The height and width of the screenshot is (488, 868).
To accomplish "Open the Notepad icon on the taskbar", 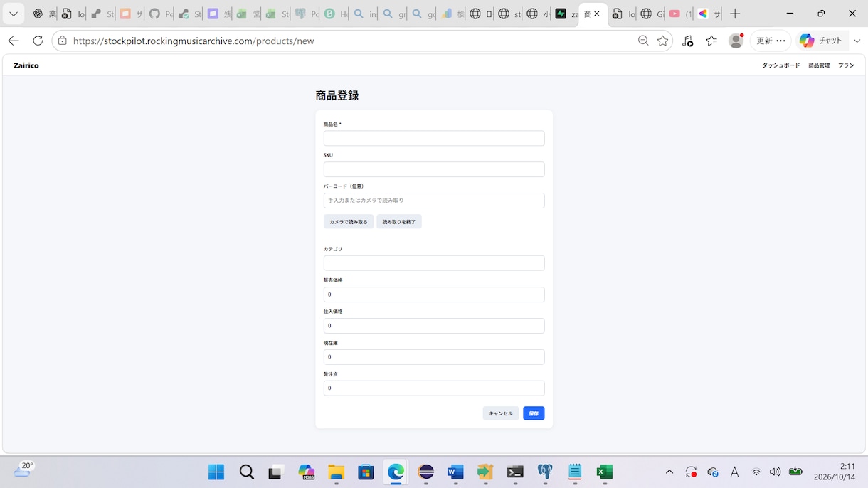I will [575, 472].
